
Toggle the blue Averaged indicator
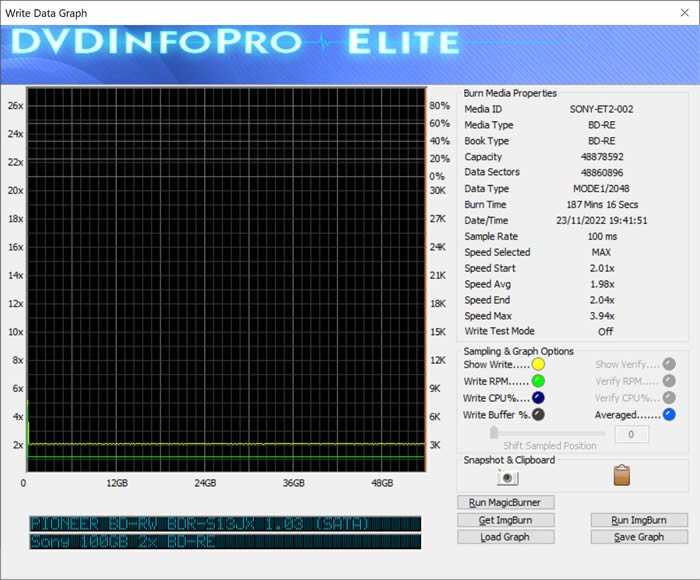point(669,414)
